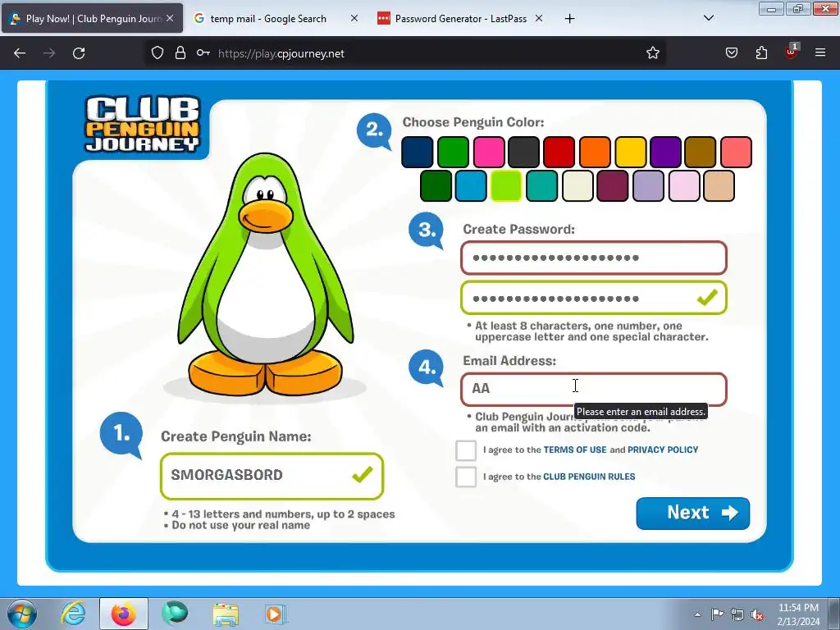
Task: Select the lavender penguin color
Action: click(x=648, y=186)
